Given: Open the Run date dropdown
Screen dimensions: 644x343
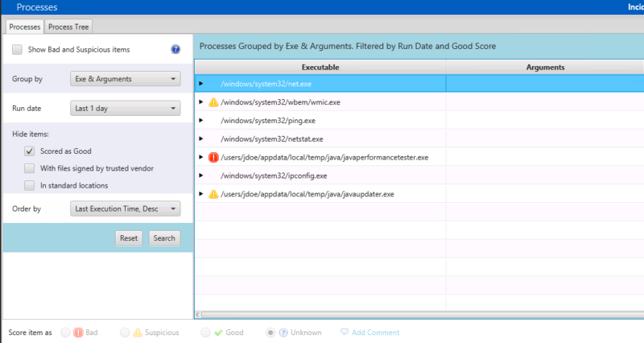Looking at the screenshot, I should click(x=126, y=109).
